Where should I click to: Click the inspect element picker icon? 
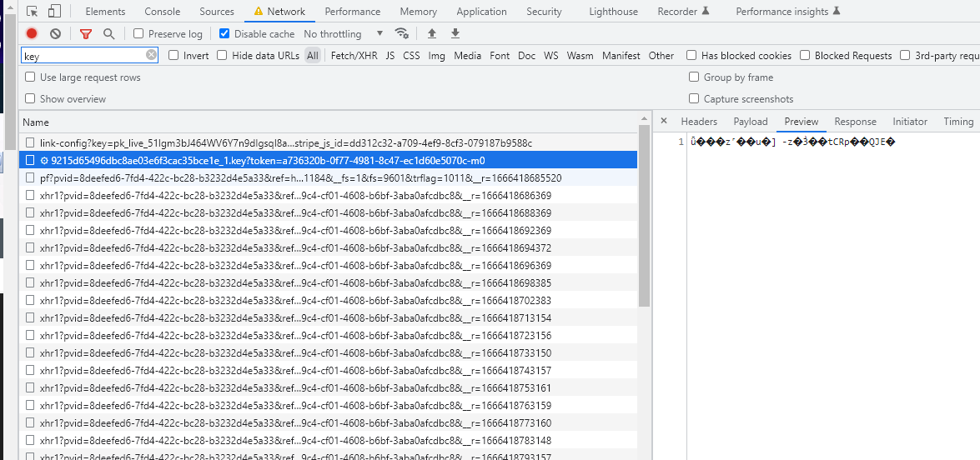point(32,12)
